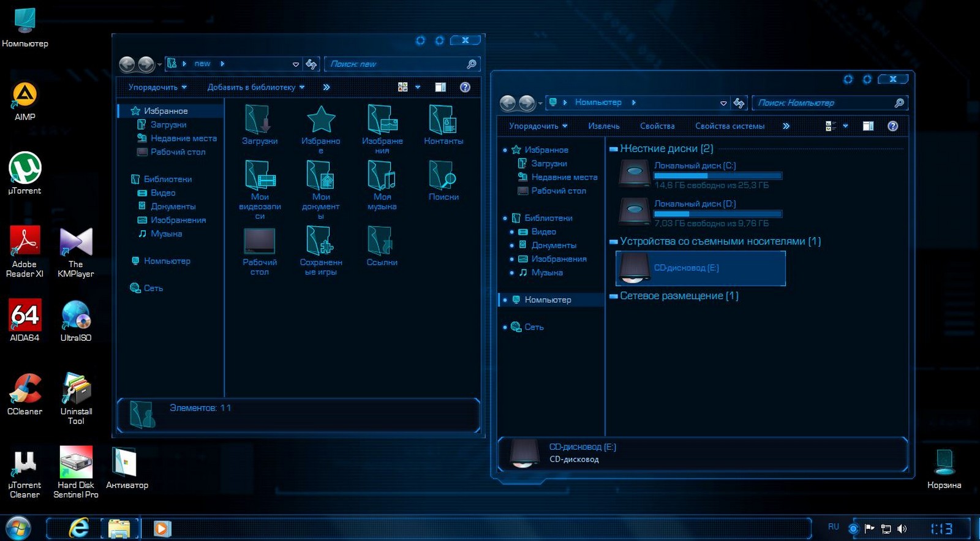The height and width of the screenshot is (541, 980).
Task: Collapse the Устройства со съемными носителями group
Action: [x=613, y=242]
